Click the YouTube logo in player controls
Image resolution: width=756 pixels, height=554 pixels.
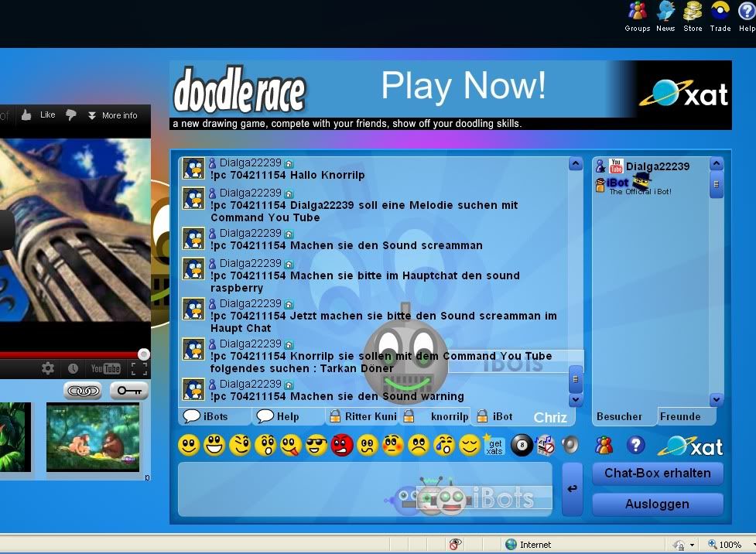(105, 369)
